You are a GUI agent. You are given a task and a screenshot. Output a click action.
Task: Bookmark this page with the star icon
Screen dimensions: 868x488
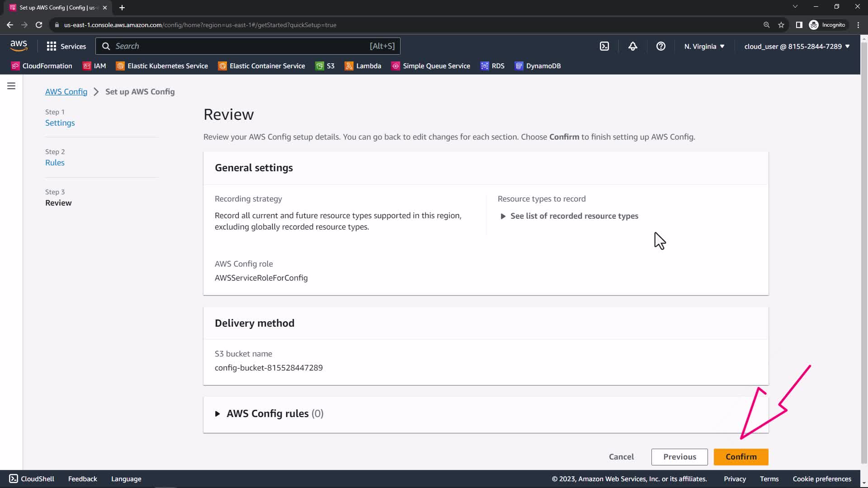[x=781, y=25]
